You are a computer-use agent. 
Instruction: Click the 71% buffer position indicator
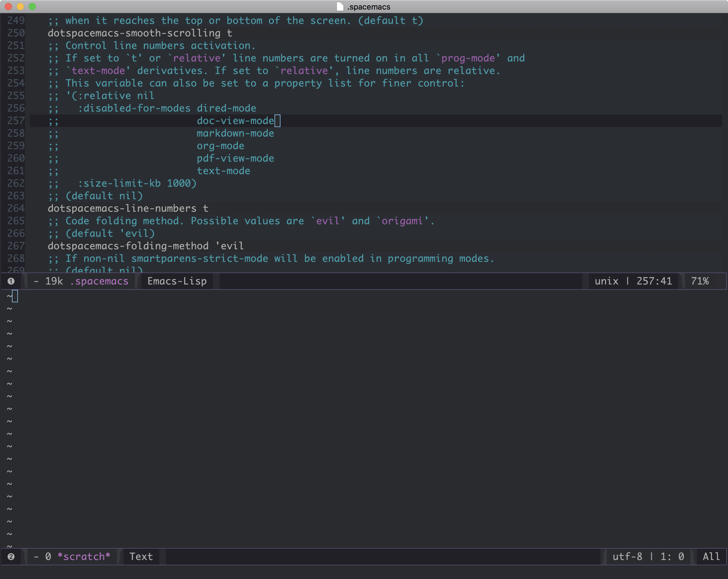point(700,281)
